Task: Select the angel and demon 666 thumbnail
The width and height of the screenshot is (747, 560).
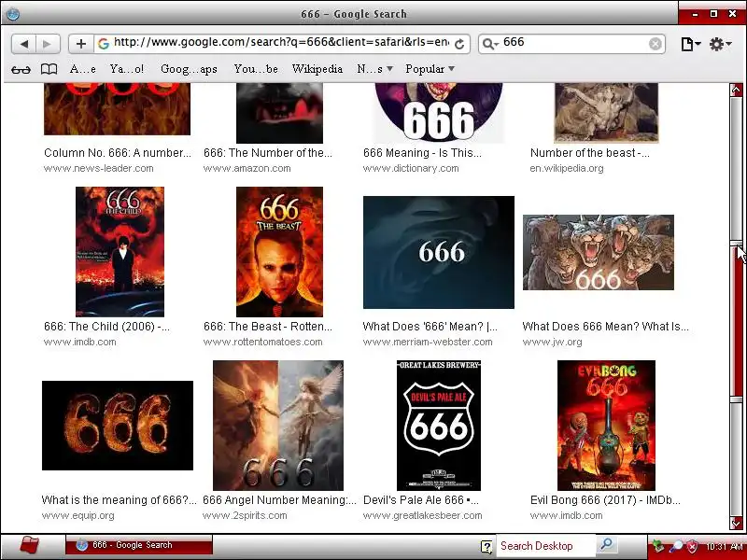Action: point(278,426)
